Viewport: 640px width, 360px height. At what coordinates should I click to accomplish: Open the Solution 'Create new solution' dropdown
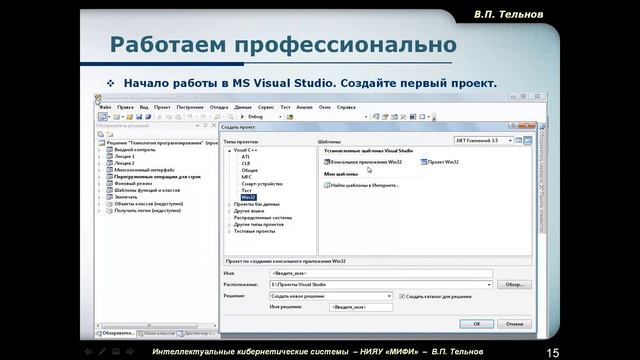point(389,296)
